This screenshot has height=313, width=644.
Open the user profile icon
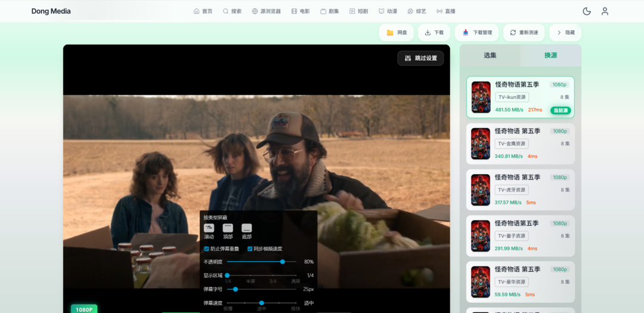coord(605,11)
